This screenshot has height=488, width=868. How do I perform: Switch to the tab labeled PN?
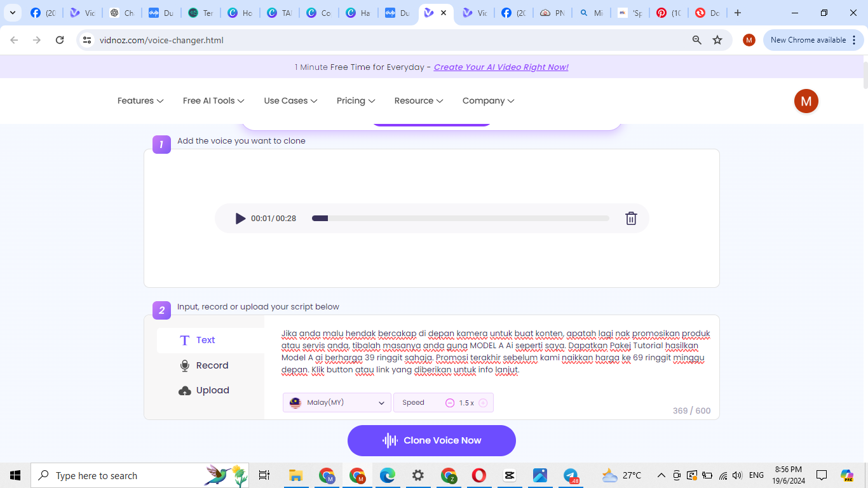(552, 13)
